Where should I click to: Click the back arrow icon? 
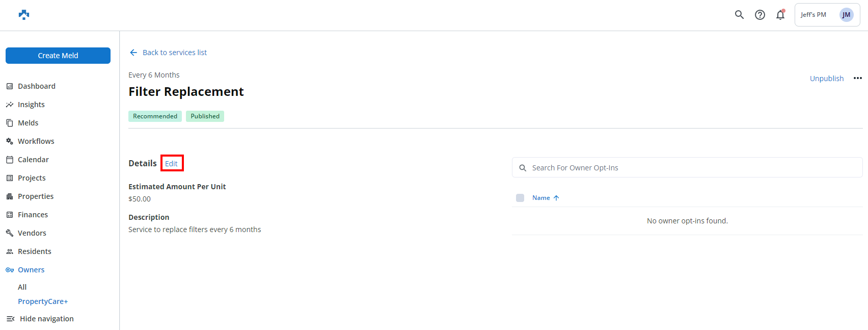(133, 53)
